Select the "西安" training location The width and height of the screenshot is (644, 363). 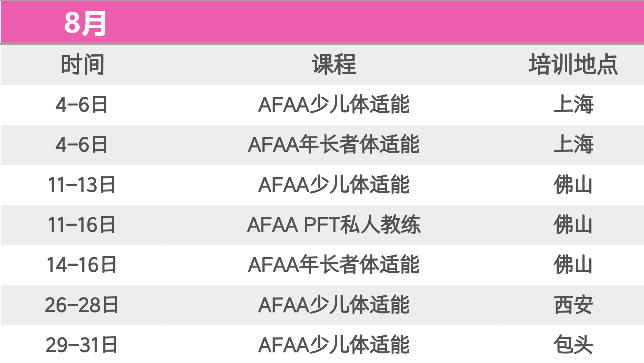pyautogui.click(x=573, y=305)
